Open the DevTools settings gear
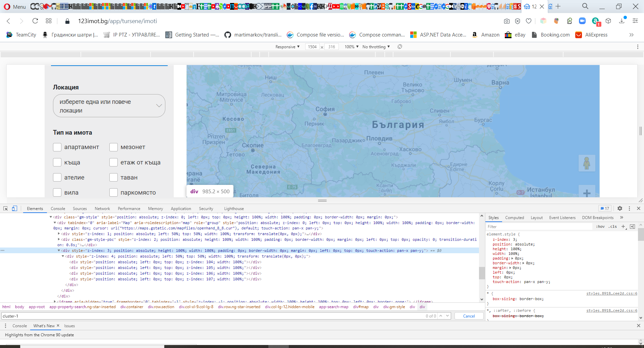The width and height of the screenshot is (644, 348). 620,208
